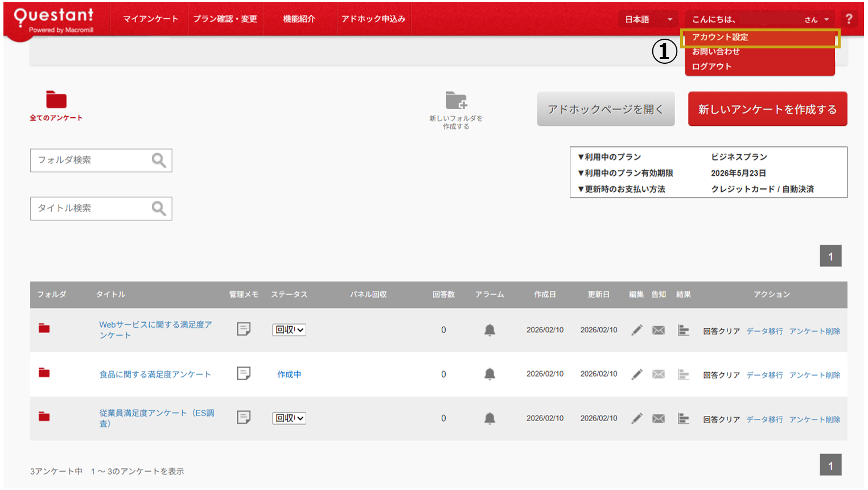This screenshot has height=490, width=868.
Task: Click 新しいアンケートを作成する button
Action: [767, 109]
